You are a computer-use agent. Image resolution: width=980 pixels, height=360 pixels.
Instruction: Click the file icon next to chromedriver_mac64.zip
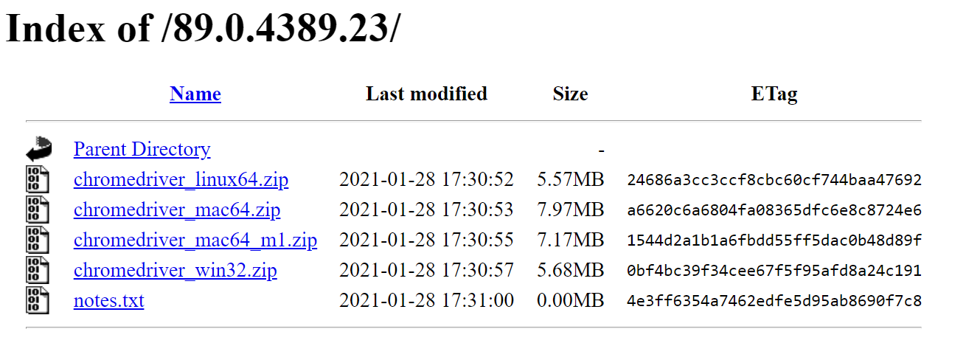coord(38,210)
